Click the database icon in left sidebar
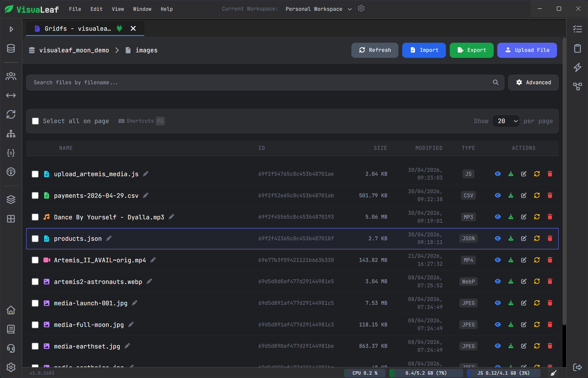The width and height of the screenshot is (588, 378). [x=11, y=48]
